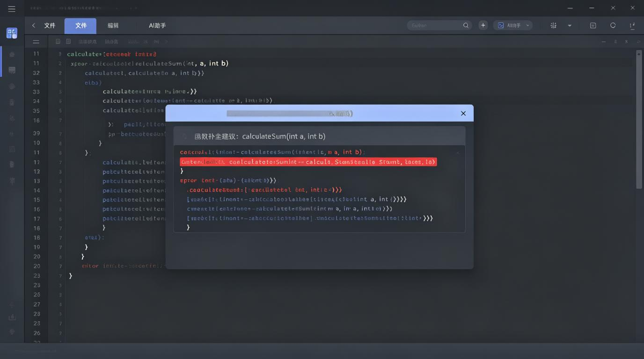Close the function completion suggestion dialog

point(463,114)
